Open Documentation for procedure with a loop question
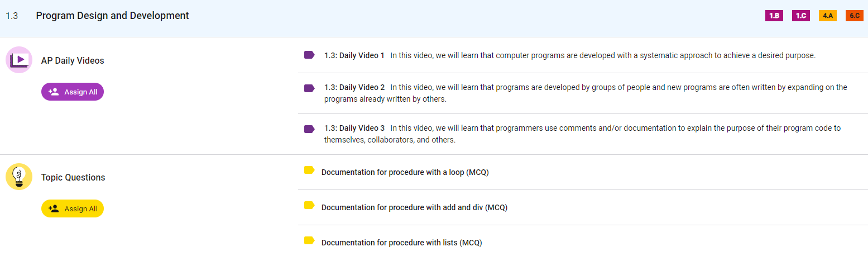 point(405,172)
